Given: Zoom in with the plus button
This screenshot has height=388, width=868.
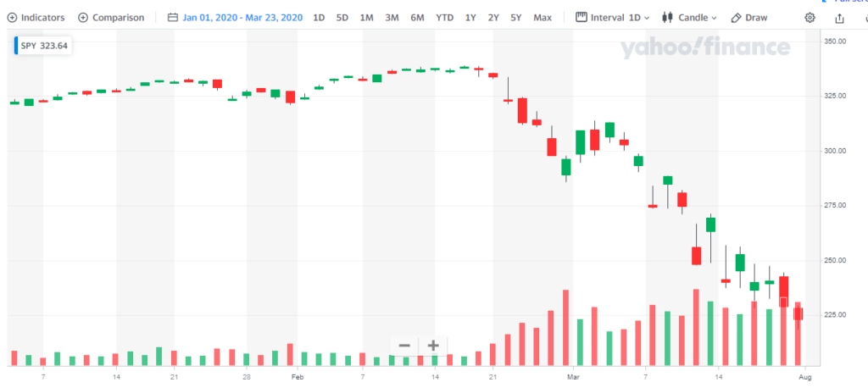Looking at the screenshot, I should 433,346.
